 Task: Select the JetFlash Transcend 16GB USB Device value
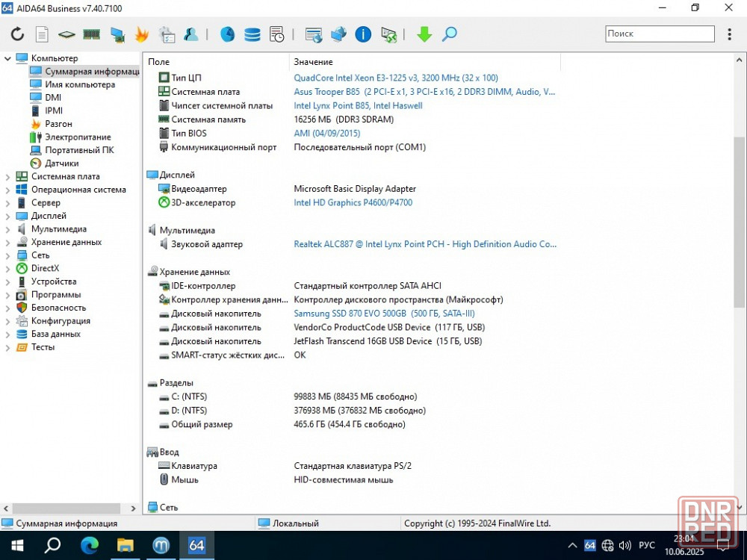(388, 341)
